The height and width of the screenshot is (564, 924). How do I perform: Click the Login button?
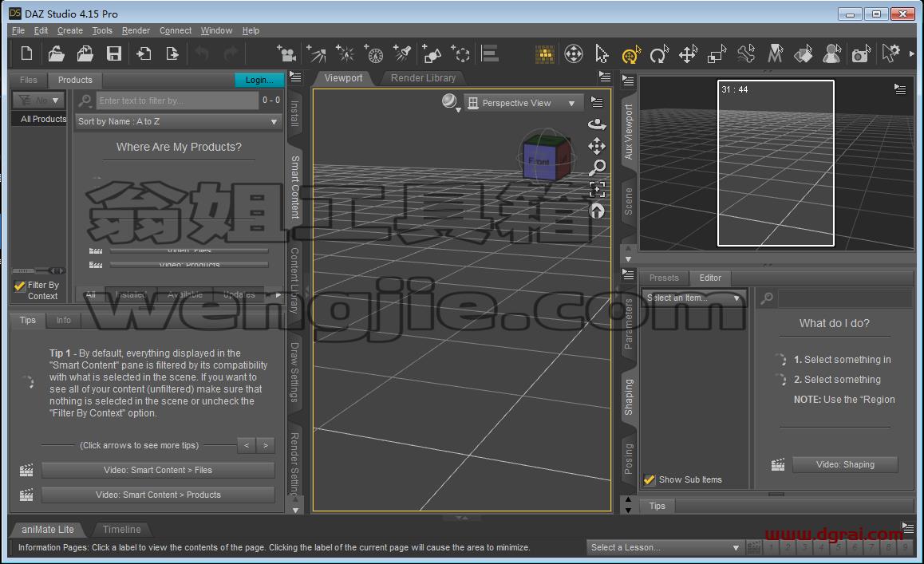(x=259, y=80)
